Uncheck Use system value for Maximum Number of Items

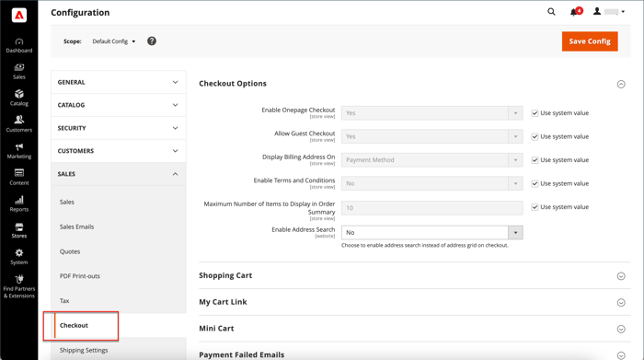(x=535, y=207)
